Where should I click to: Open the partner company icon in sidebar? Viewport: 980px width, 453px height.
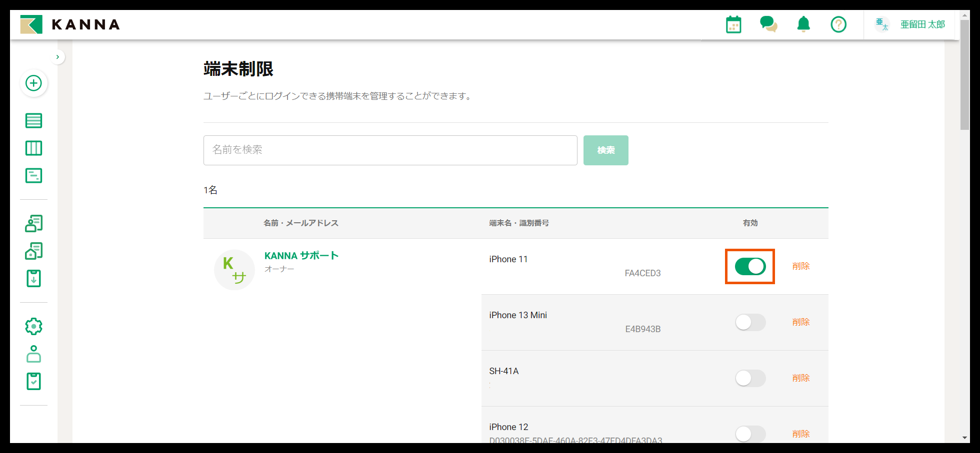click(33, 251)
